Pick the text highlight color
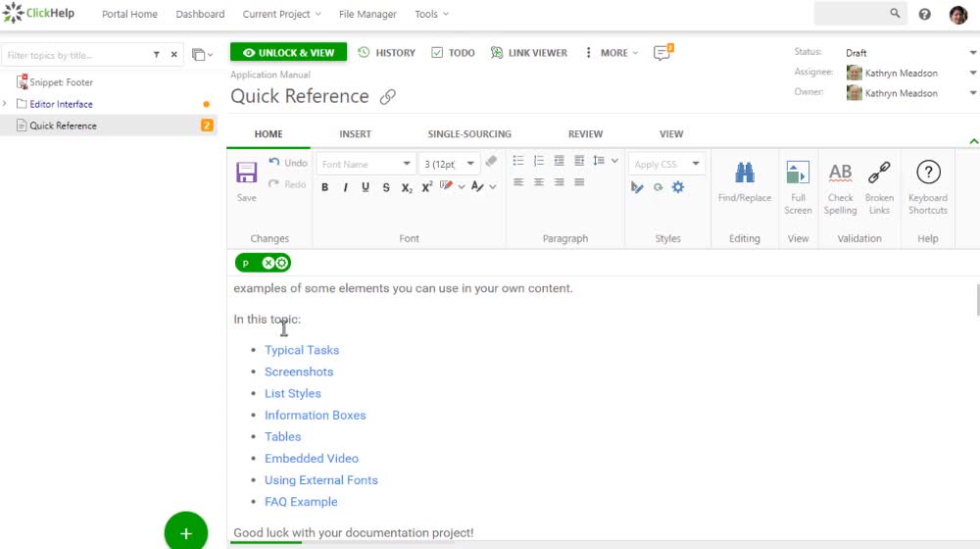 pos(446,185)
